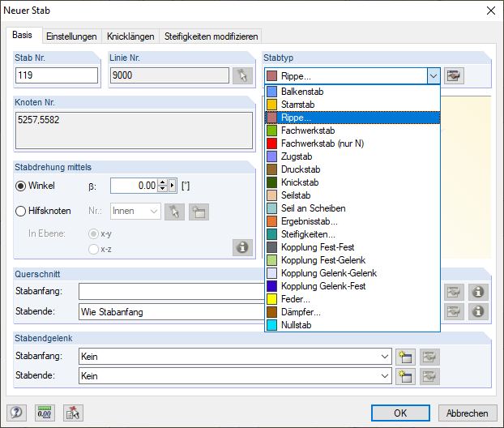Open Steifigkeiten modifizieren tab
504x428 pixels.
211,36
